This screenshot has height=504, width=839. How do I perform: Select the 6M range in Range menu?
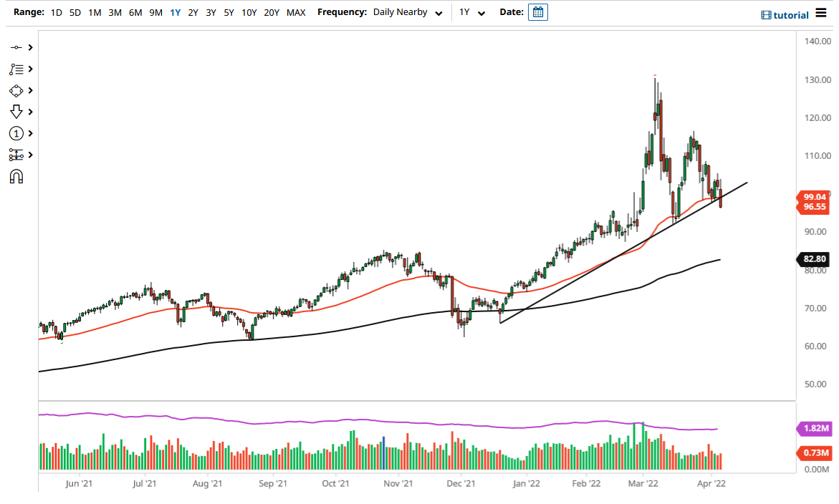click(135, 12)
